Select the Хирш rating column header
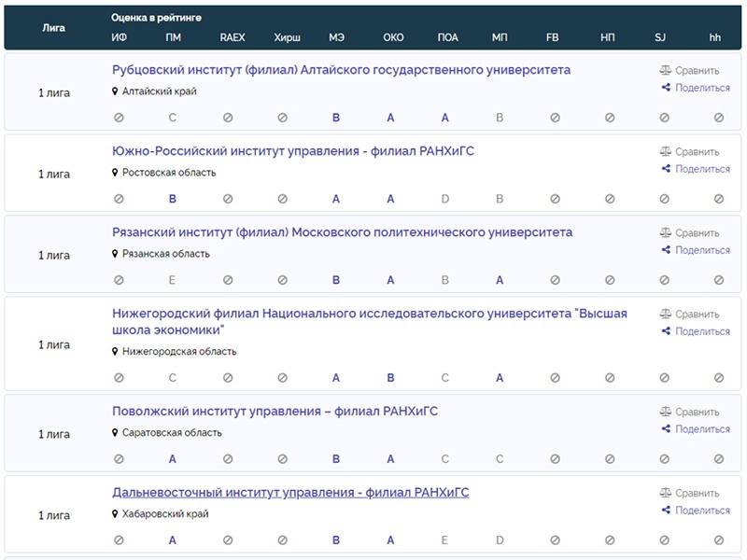The height and width of the screenshot is (560, 747). point(287,37)
